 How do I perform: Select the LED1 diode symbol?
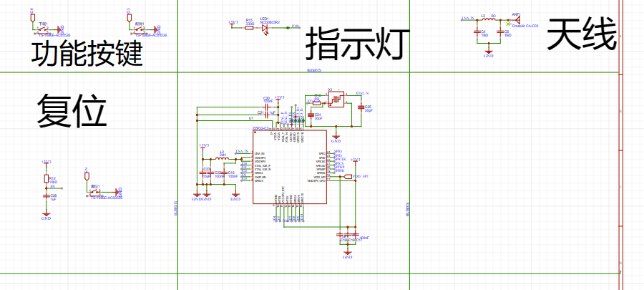(x=265, y=28)
